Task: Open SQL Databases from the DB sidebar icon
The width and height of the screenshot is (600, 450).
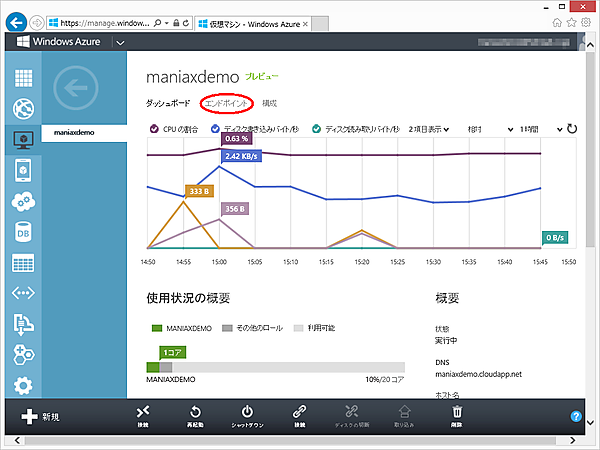Action: click(x=22, y=231)
